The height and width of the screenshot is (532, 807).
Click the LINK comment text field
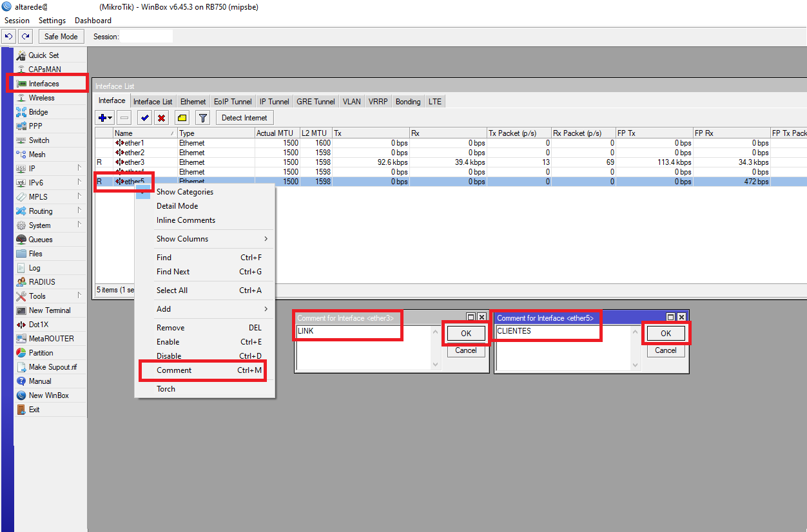[x=368, y=348]
